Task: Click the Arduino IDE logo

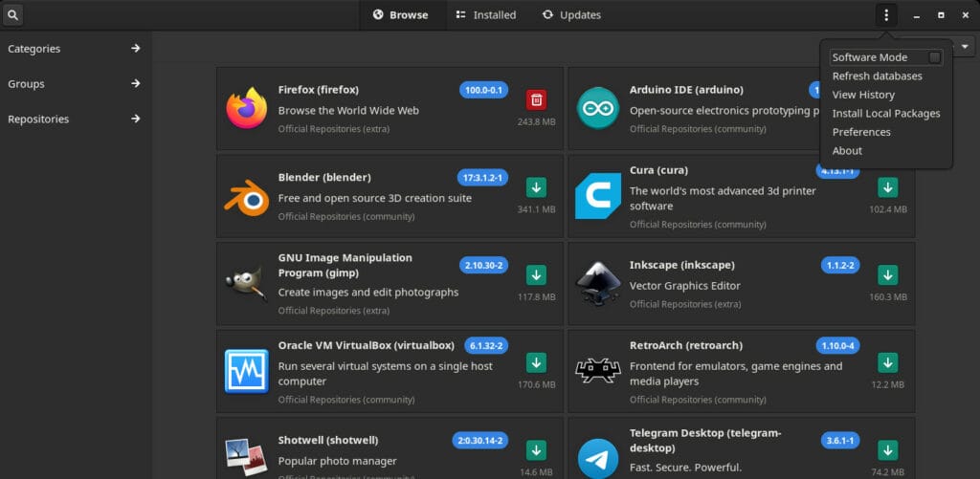Action: [x=598, y=108]
